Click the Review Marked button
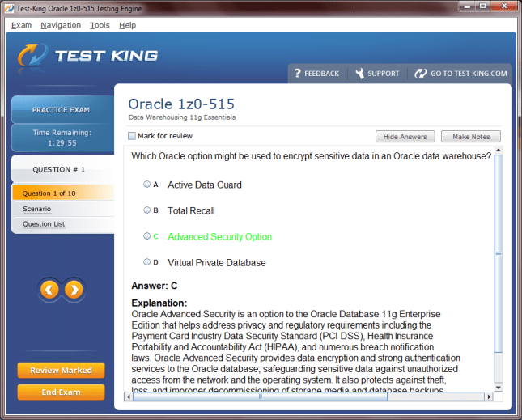 pos(61,370)
